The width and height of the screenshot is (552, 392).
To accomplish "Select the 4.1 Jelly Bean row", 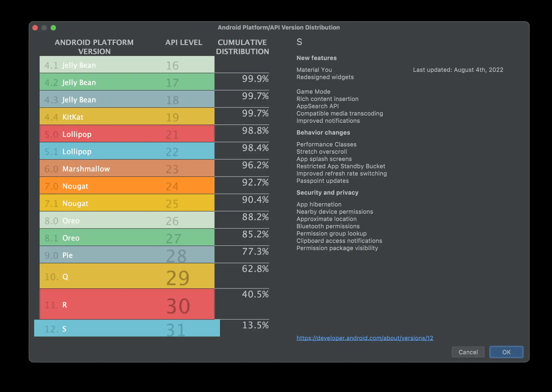I will tap(127, 65).
